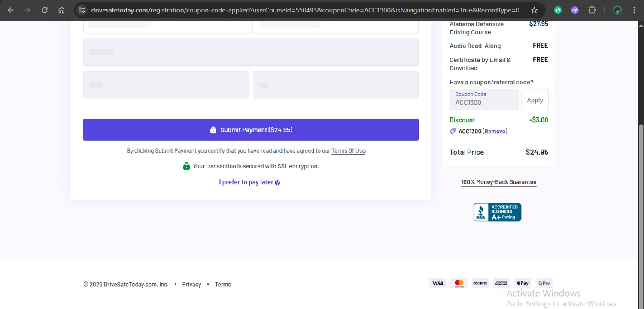This screenshot has height=309, width=644.
Task: Open the browser home page
Action: 62,10
